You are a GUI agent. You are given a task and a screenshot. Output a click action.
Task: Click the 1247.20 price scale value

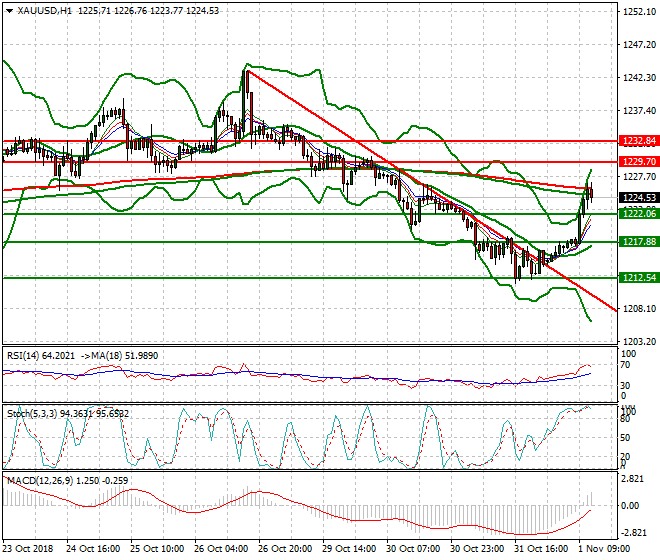coord(639,45)
